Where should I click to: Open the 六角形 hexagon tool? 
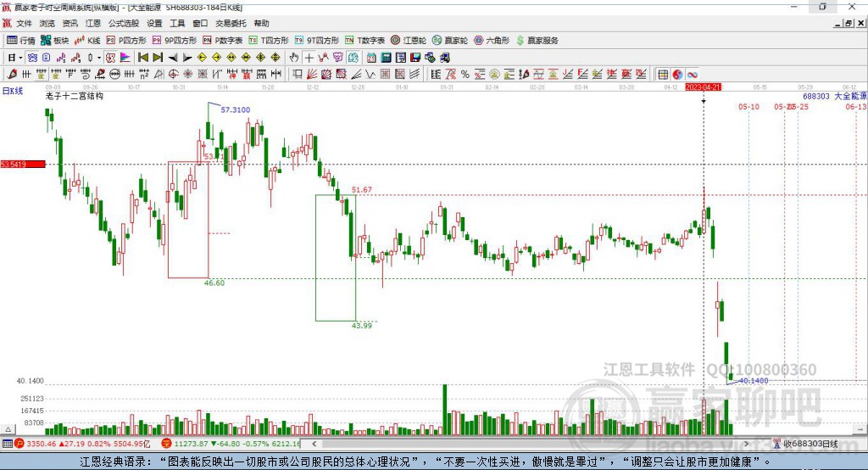(x=492, y=41)
